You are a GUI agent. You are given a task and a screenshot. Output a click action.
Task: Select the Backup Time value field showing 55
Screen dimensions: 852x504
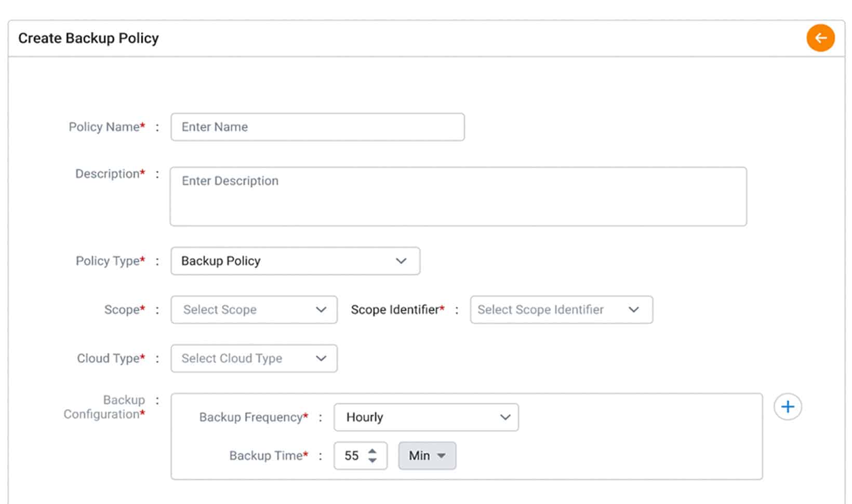352,456
